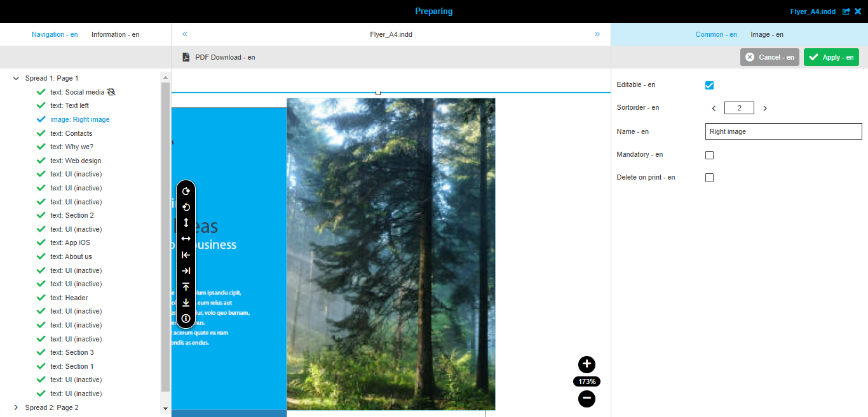Click the check mark beside image: Right image
This screenshot has width=868, height=417.
[41, 119]
